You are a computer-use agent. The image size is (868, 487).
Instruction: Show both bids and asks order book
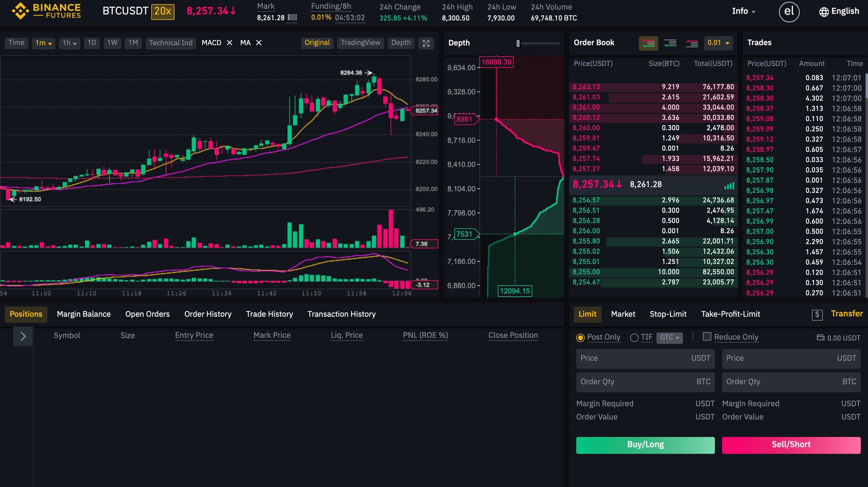tap(648, 43)
